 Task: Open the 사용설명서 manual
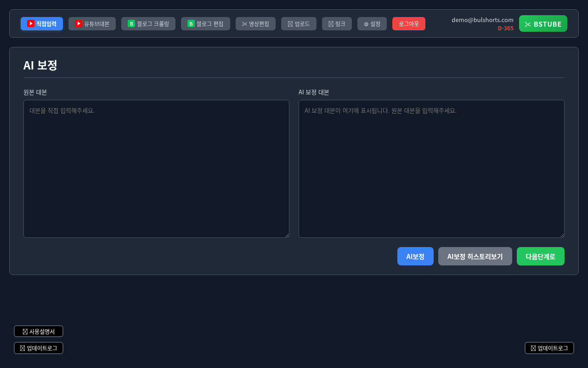(x=39, y=331)
